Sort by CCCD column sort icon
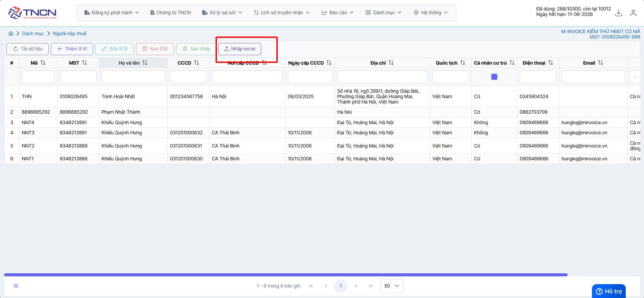Screen dimensions: 644x298 point(196,63)
